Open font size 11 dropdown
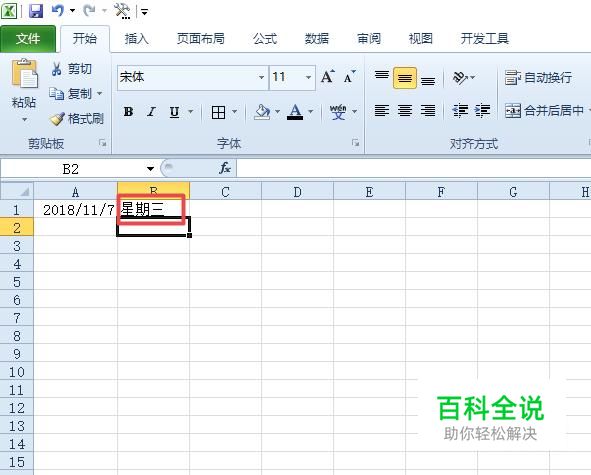The height and width of the screenshot is (475, 591). coord(308,77)
